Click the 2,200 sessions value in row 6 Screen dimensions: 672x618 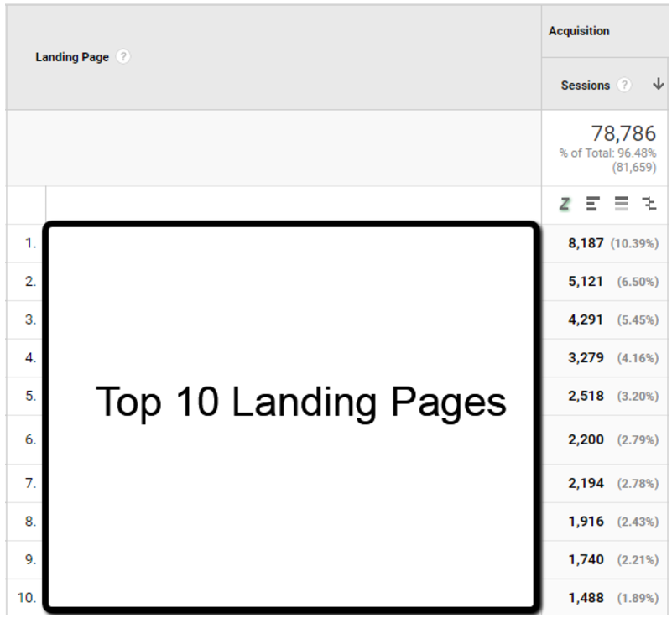(x=586, y=439)
